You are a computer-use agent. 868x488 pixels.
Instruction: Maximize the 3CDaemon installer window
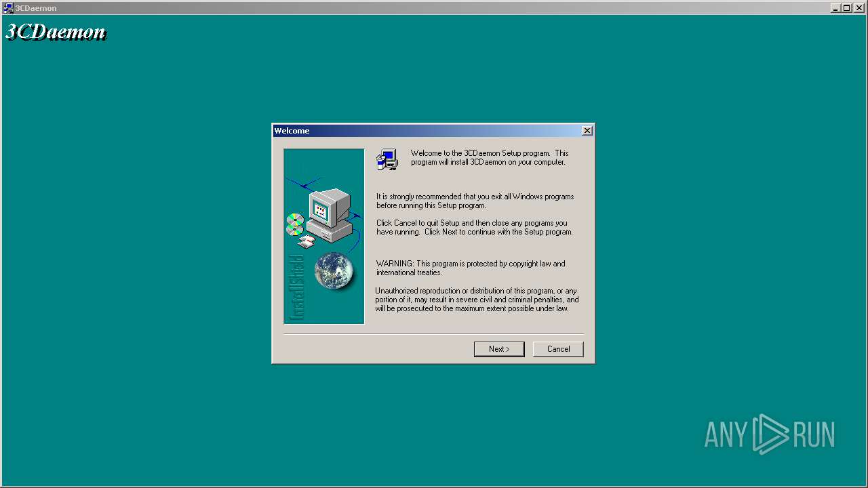pos(846,8)
